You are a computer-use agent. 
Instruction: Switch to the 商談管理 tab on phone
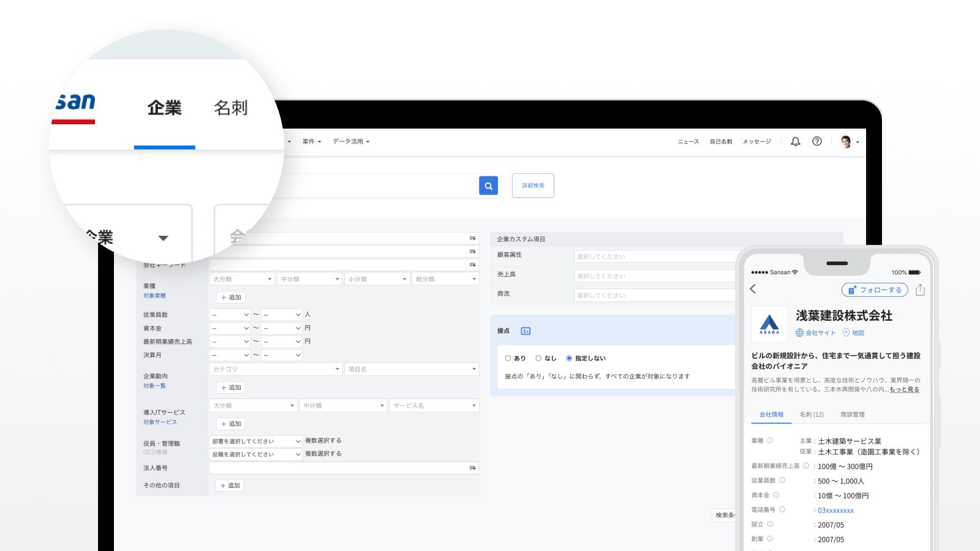(x=853, y=415)
